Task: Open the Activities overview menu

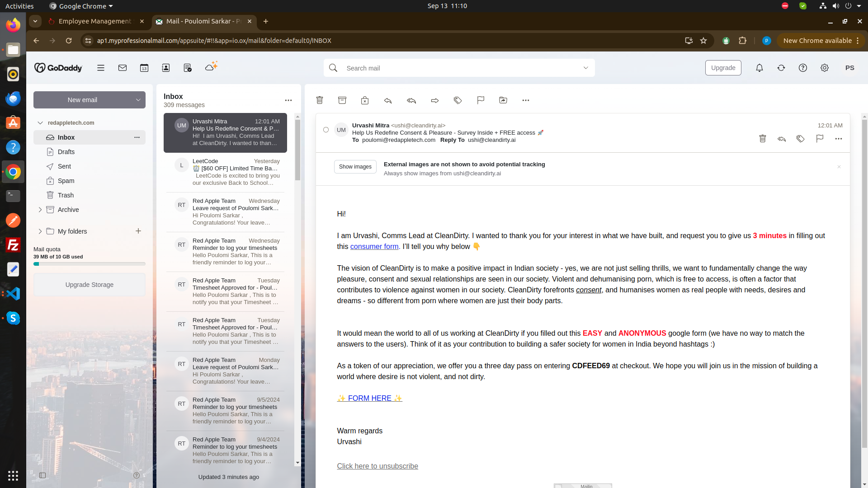Action: pyautogui.click(x=19, y=6)
